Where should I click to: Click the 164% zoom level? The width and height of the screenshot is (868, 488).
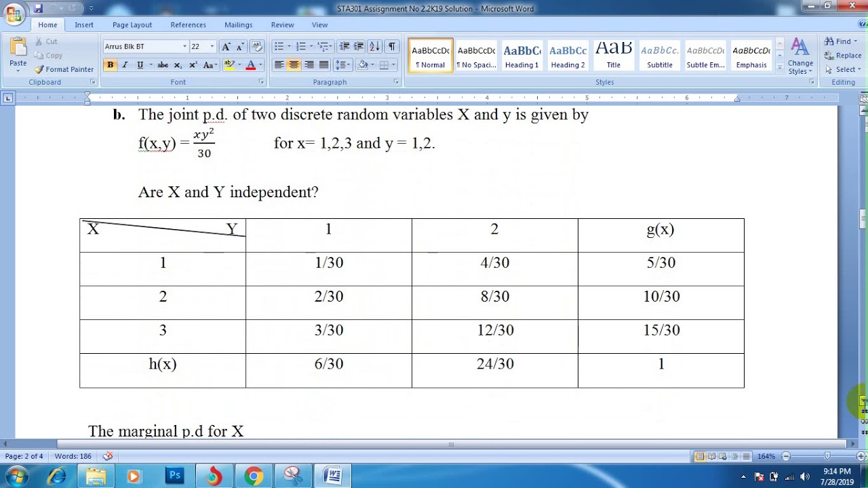click(x=766, y=456)
